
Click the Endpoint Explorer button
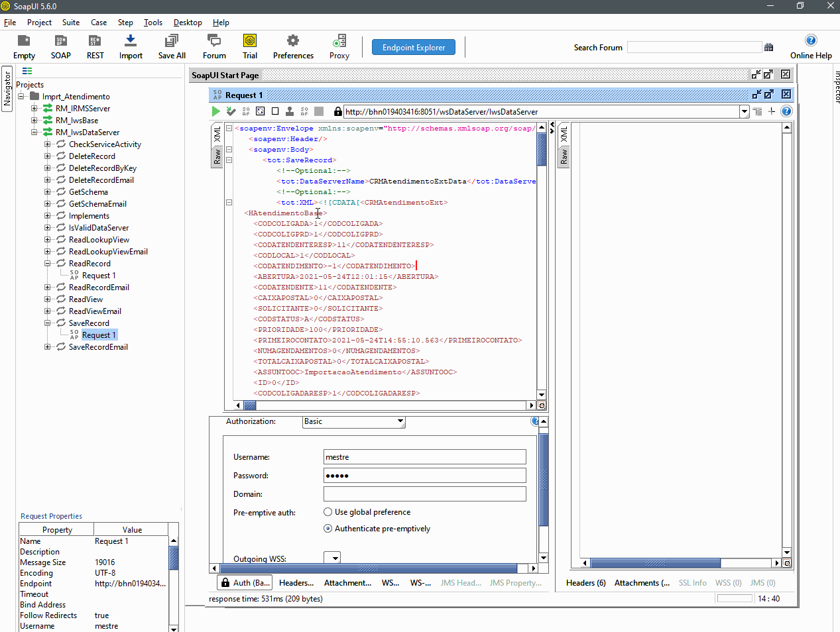point(414,48)
